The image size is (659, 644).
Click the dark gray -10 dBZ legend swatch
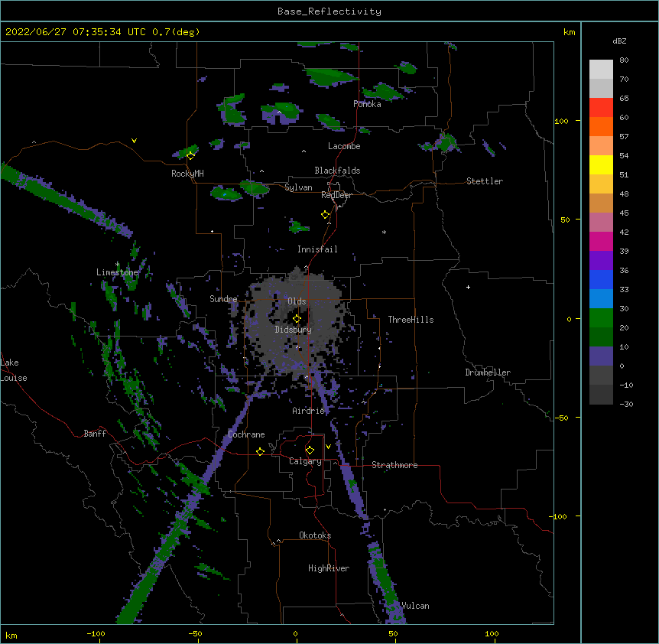[x=601, y=394]
